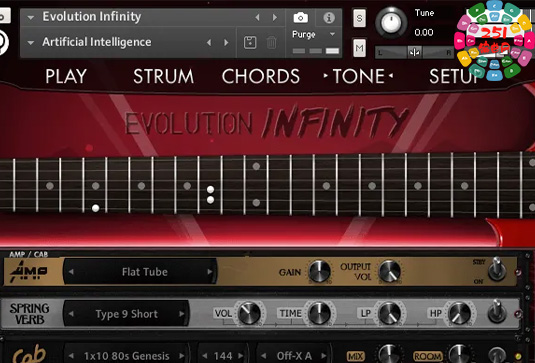The width and height of the screenshot is (535, 363).
Task: Click the pan center icon
Action: click(x=415, y=52)
